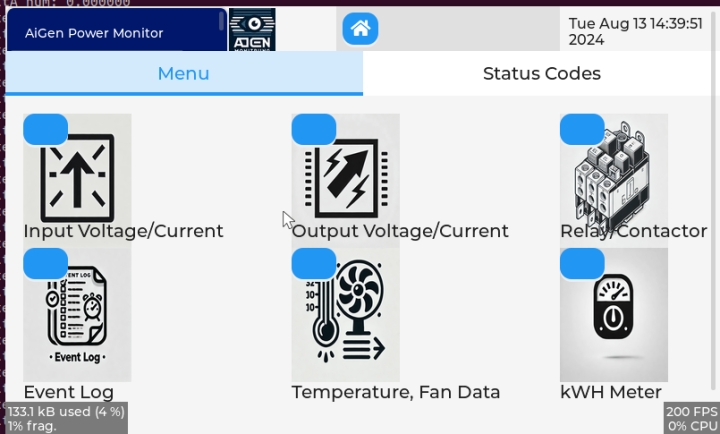
Task: Click the FPS and CPU indicator
Action: tap(691, 418)
